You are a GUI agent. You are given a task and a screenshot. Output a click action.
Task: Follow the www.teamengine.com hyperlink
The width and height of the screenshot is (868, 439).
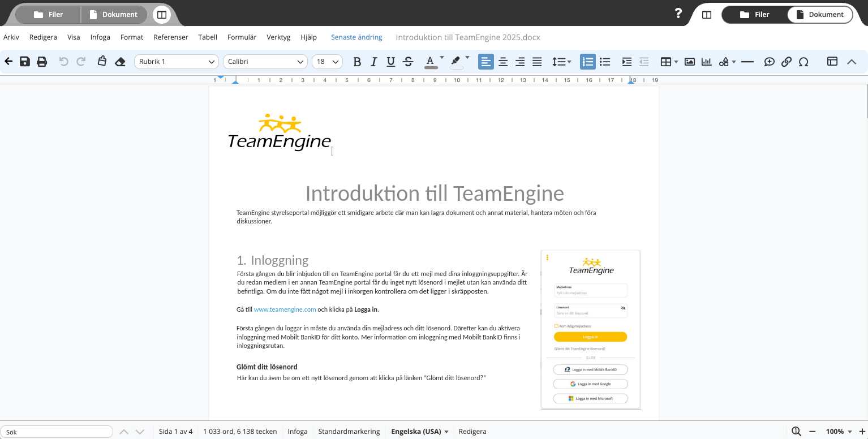285,309
